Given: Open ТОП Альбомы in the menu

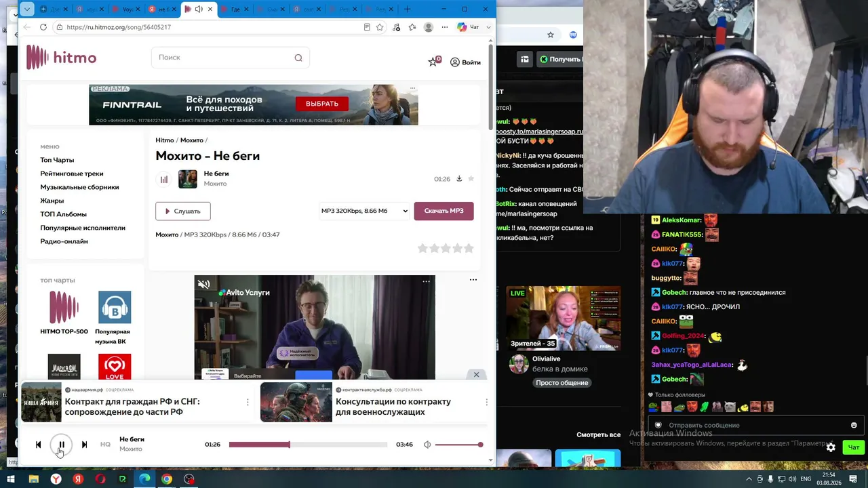Looking at the screenshot, I should click(63, 214).
